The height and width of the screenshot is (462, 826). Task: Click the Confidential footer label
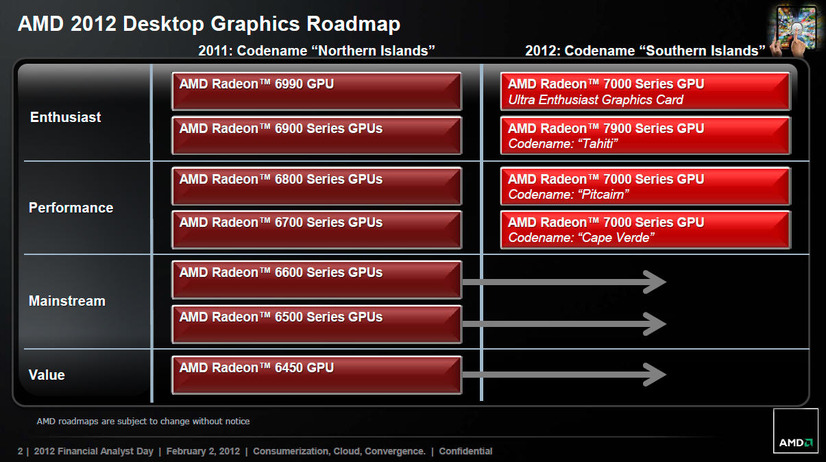[x=466, y=451]
